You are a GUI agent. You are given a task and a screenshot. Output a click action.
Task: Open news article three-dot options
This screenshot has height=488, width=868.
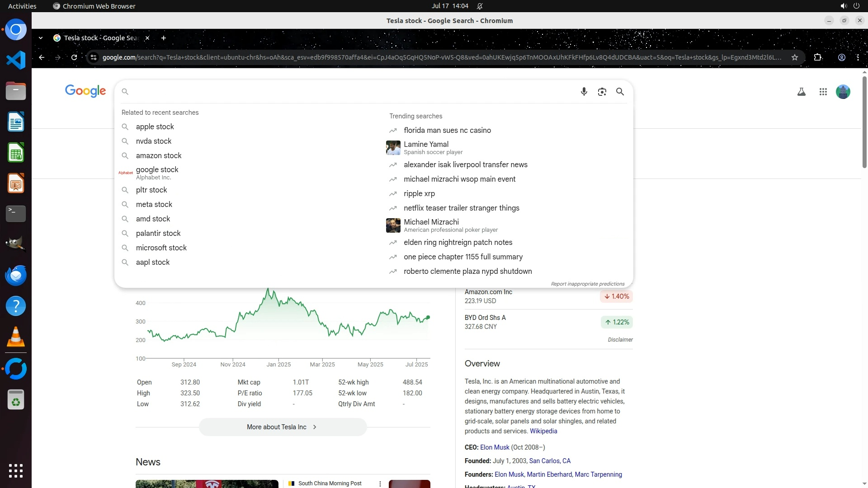pyautogui.click(x=380, y=483)
